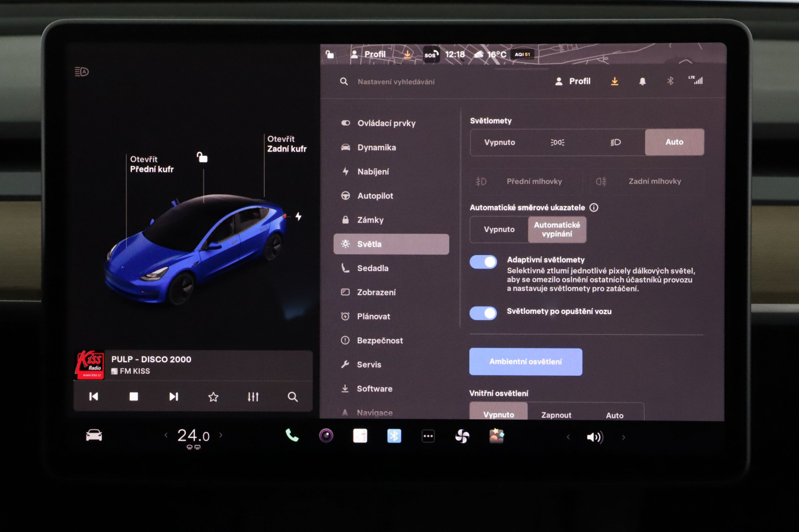Open audio equalizer settings icon
The height and width of the screenshot is (532, 799).
coord(253,397)
